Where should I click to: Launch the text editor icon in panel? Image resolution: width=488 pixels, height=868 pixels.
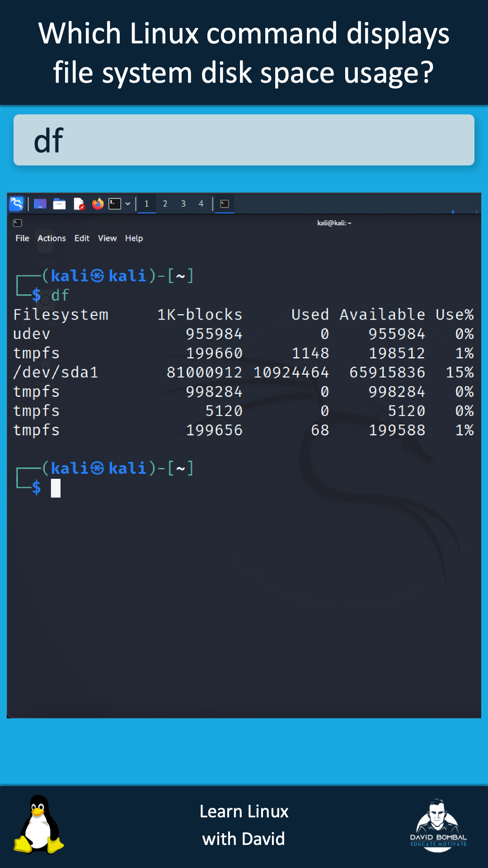(x=79, y=204)
